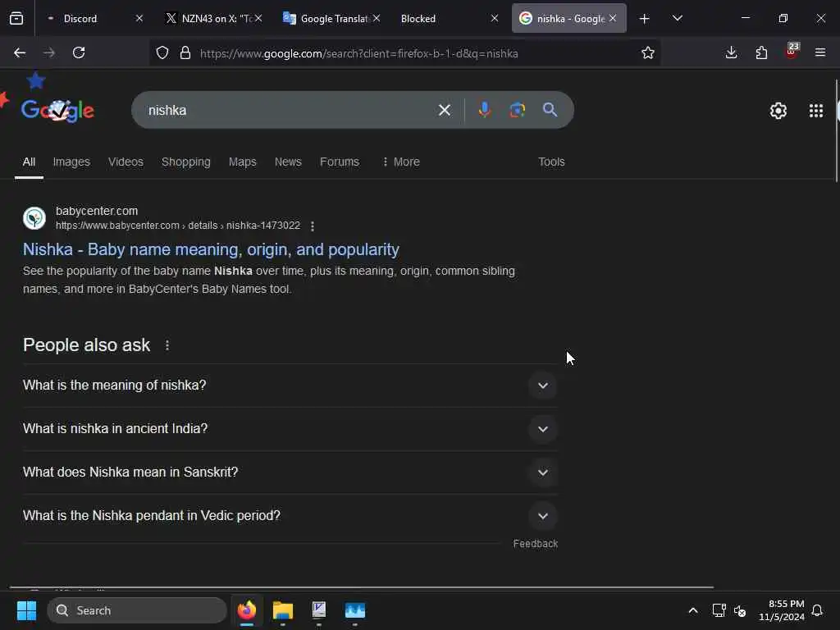Open File Explorer from the taskbar
Screen dimensions: 840x630
pyautogui.click(x=283, y=610)
